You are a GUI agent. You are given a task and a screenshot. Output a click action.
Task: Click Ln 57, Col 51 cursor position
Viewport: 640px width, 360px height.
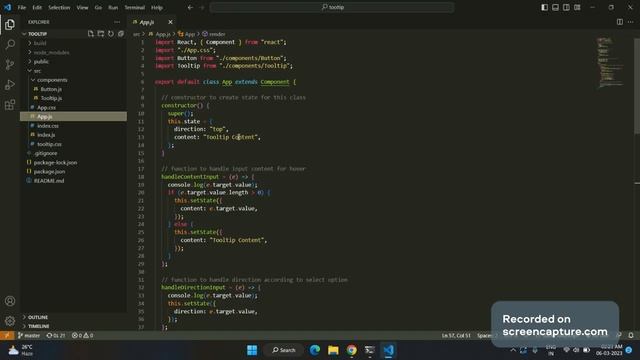[456, 336]
